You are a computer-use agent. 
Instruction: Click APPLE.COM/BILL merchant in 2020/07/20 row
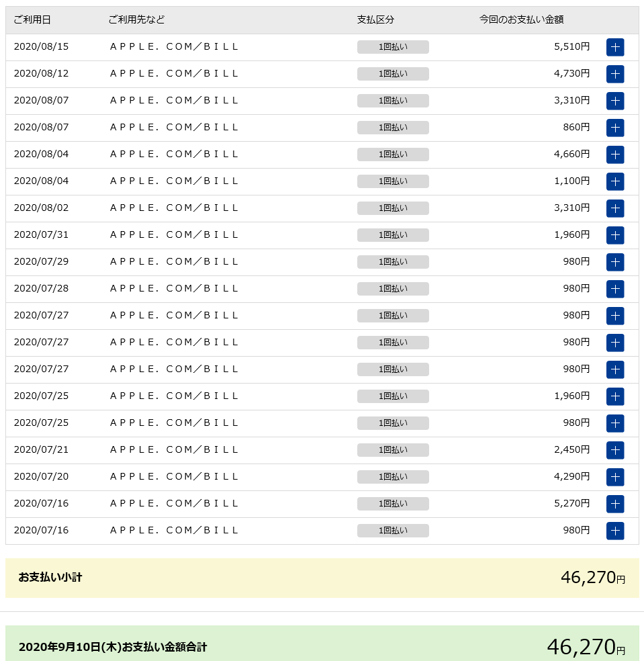(174, 477)
